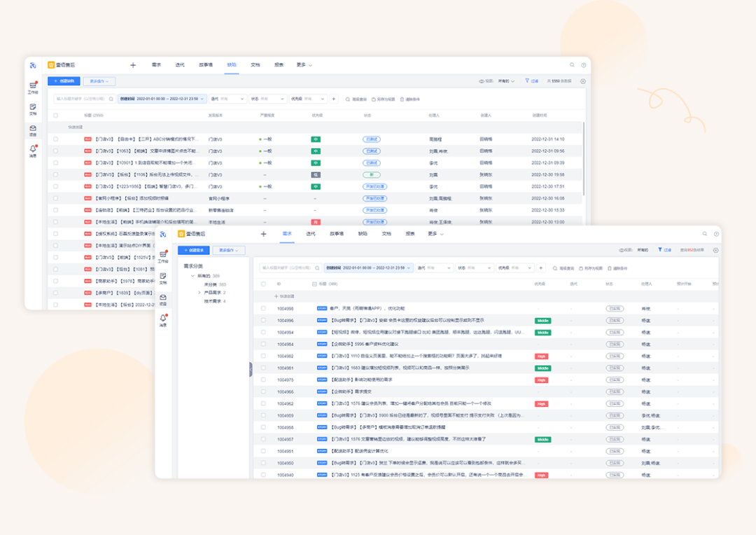Add filter condition plus in back window
This screenshot has height=535, width=756.
point(334,99)
